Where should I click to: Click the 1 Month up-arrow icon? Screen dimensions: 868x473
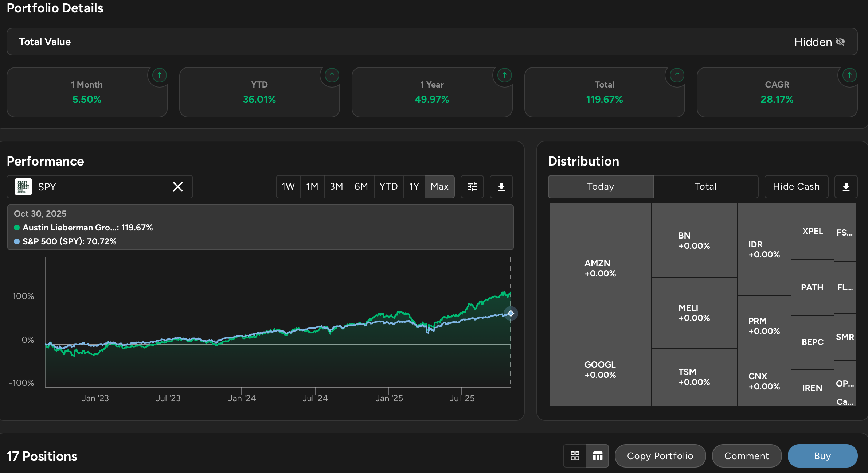click(x=160, y=75)
